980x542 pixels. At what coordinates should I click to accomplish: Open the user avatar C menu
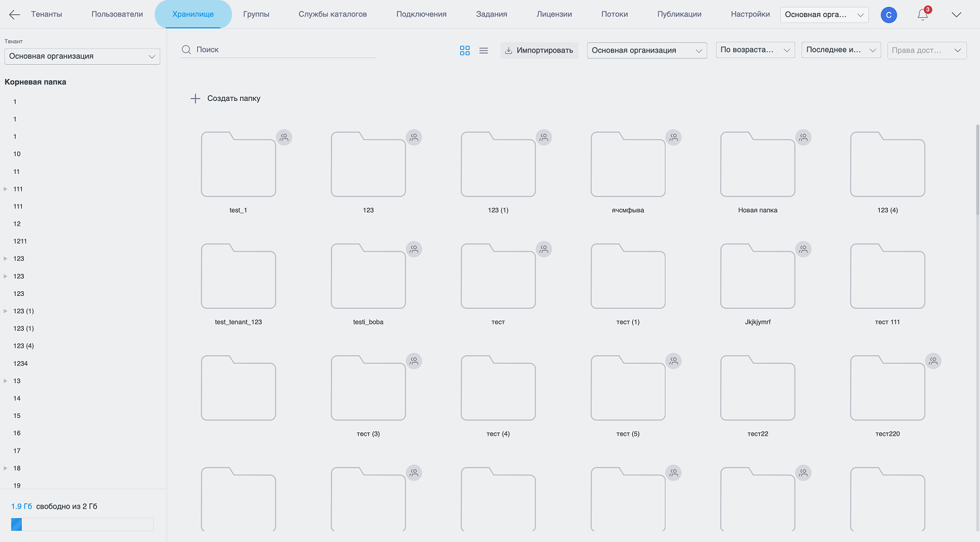coord(889,15)
